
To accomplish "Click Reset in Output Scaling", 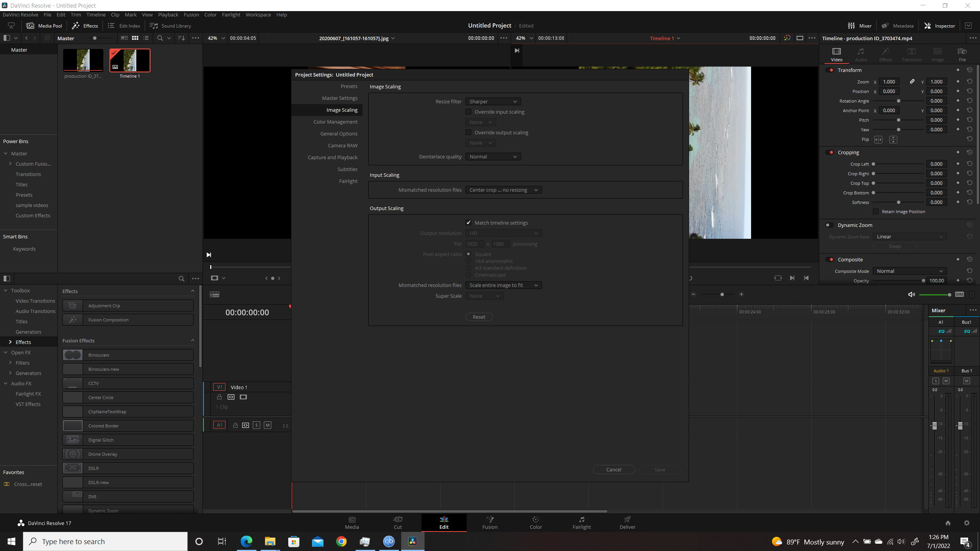I will coord(479,317).
